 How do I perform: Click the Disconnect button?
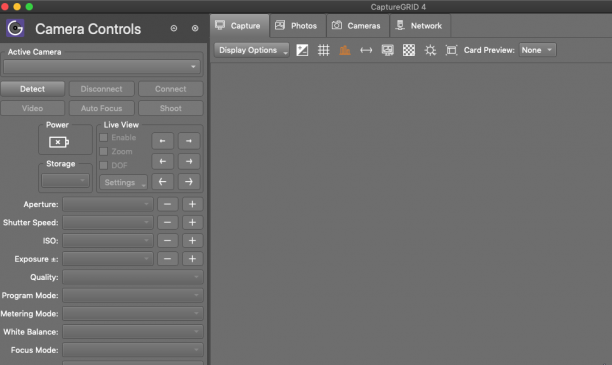(101, 89)
